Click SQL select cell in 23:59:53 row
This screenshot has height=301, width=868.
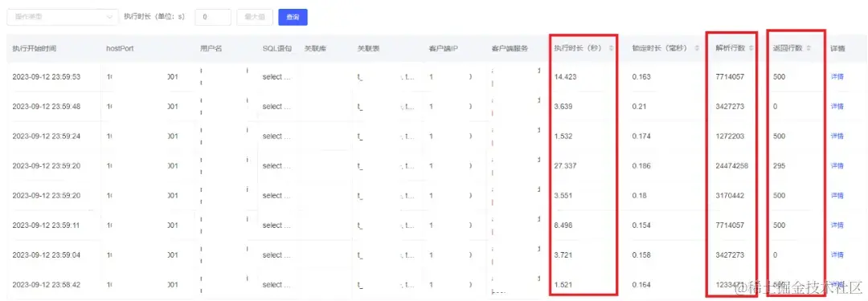(276, 77)
